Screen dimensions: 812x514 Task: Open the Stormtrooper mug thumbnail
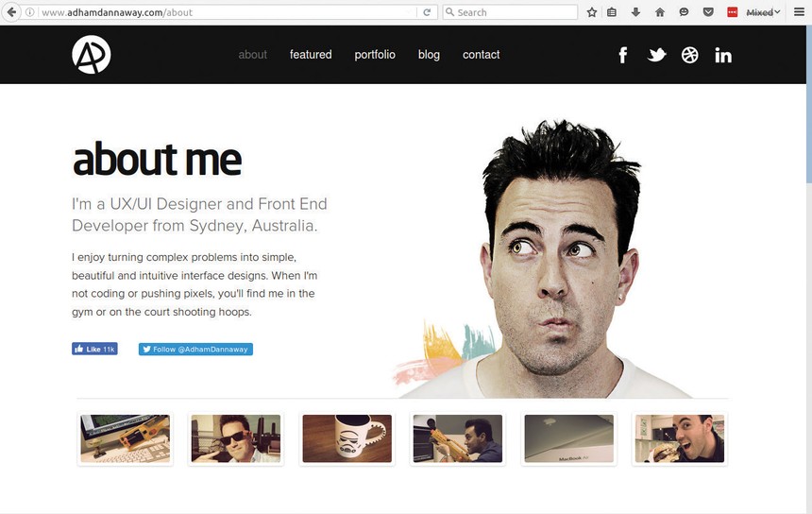point(347,438)
